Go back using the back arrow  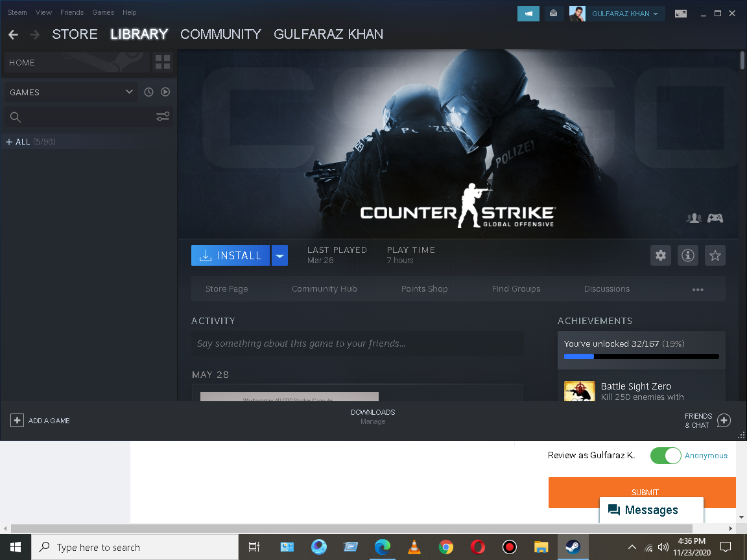click(x=14, y=34)
